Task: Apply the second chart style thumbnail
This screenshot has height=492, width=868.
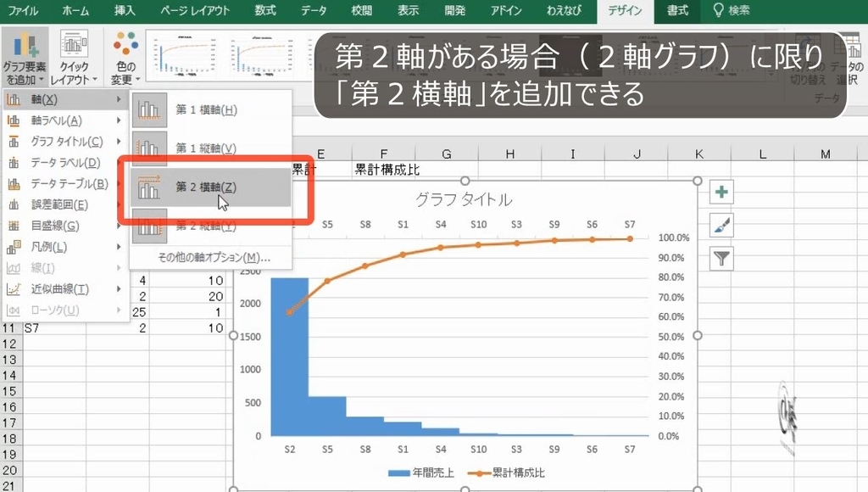Action: click(x=262, y=55)
